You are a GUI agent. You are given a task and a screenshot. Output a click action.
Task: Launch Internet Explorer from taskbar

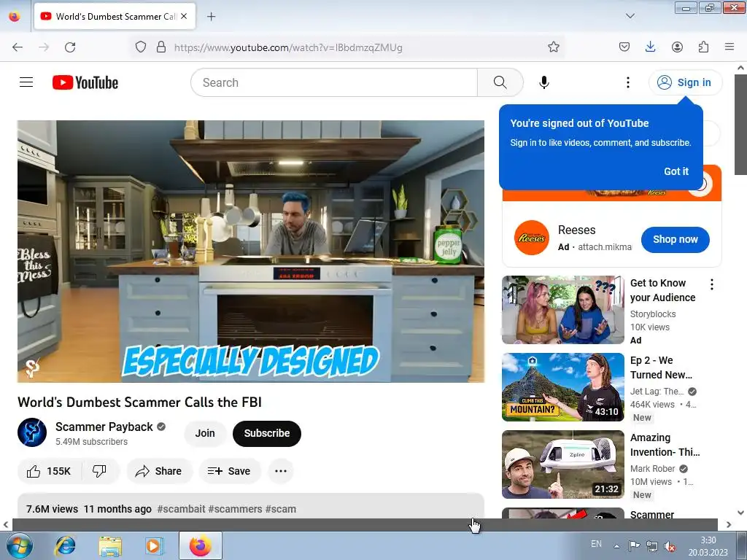tap(65, 545)
